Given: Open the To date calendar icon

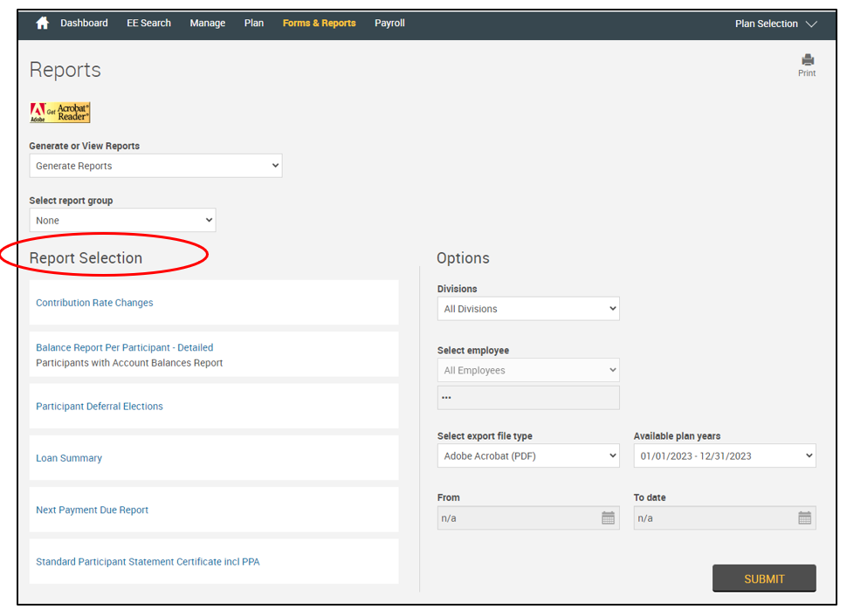Looking at the screenshot, I should (804, 518).
